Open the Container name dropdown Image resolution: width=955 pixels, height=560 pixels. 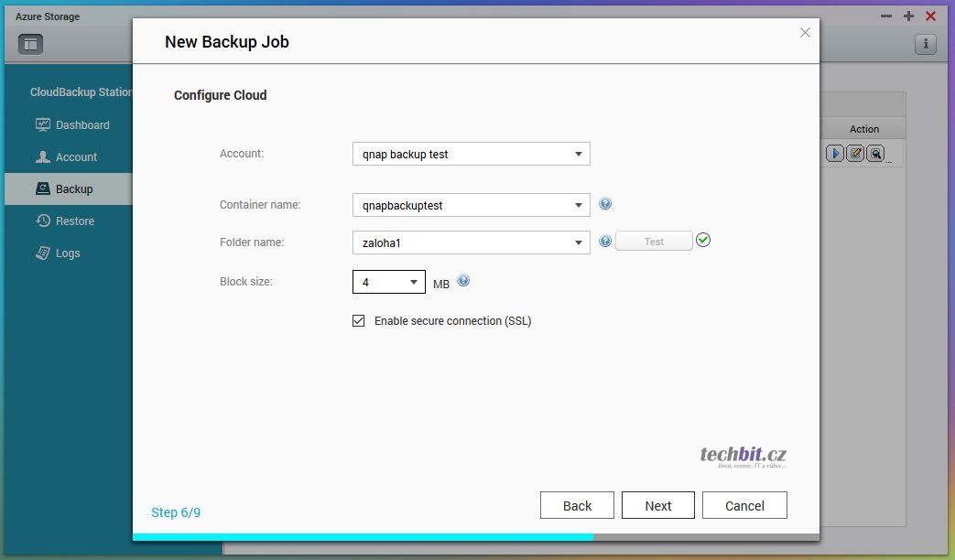coord(578,206)
